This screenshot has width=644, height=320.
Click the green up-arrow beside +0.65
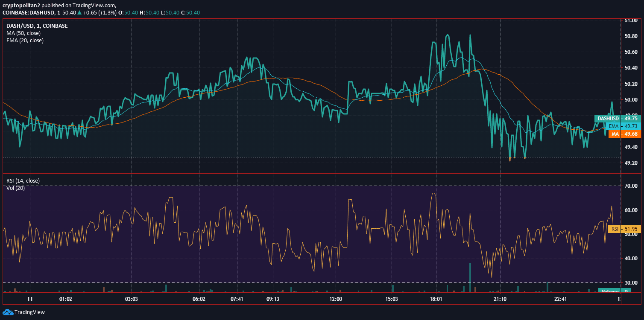[80, 12]
